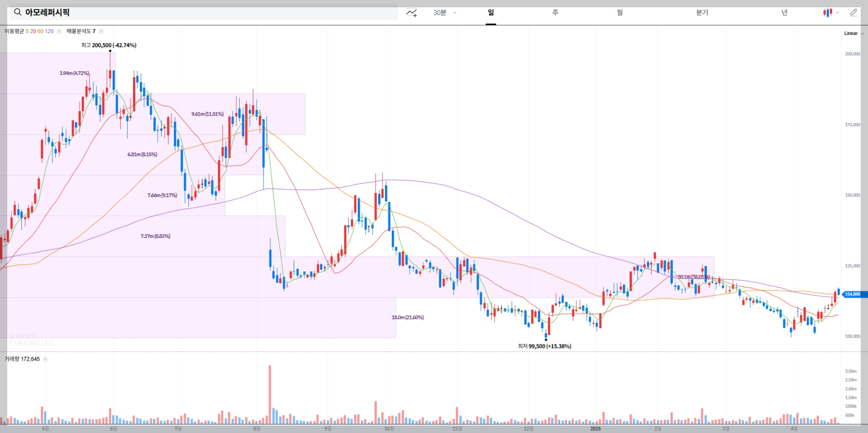Click the orange 60-day average value
Image resolution: width=868 pixels, height=433 pixels.
(40, 31)
